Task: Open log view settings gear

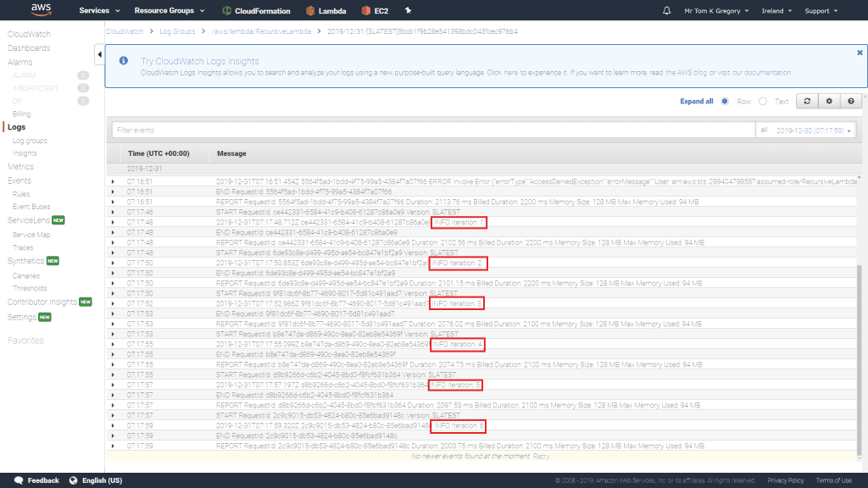Action: [829, 102]
